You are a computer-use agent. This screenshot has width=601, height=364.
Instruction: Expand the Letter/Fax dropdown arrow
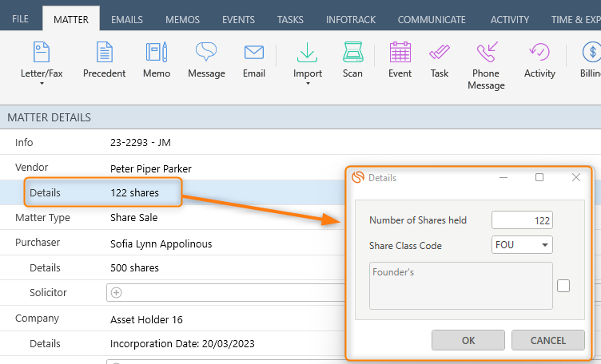tap(42, 84)
